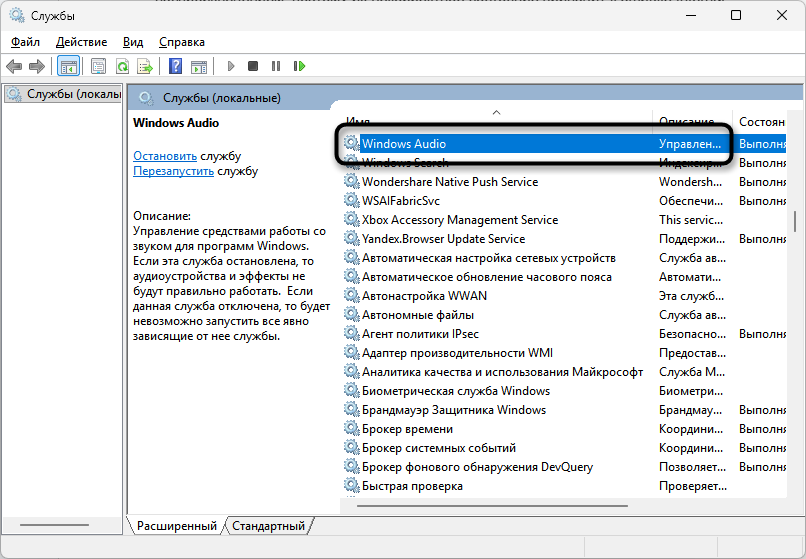806x559 pixels.
Task: Select Адаптер производительности WMI service
Action: [564, 353]
